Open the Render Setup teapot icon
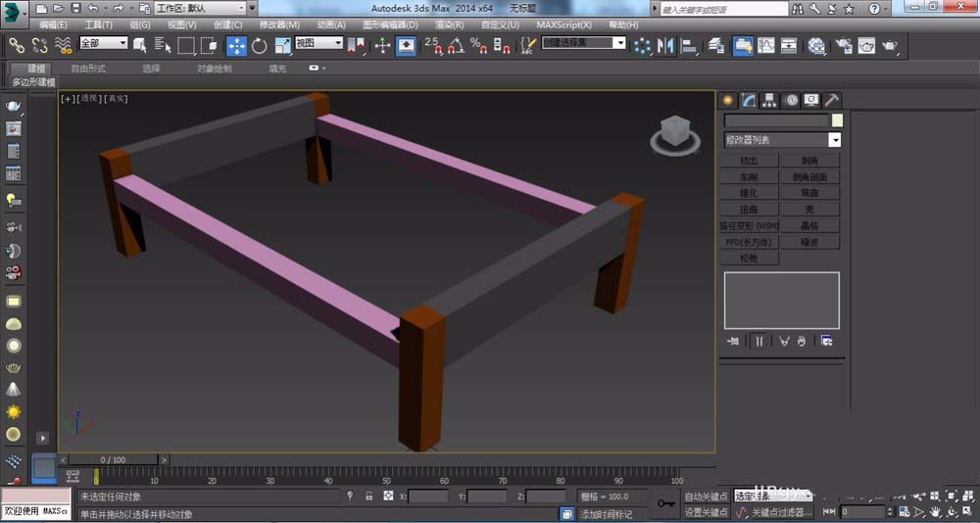The image size is (980, 523). 844,46
